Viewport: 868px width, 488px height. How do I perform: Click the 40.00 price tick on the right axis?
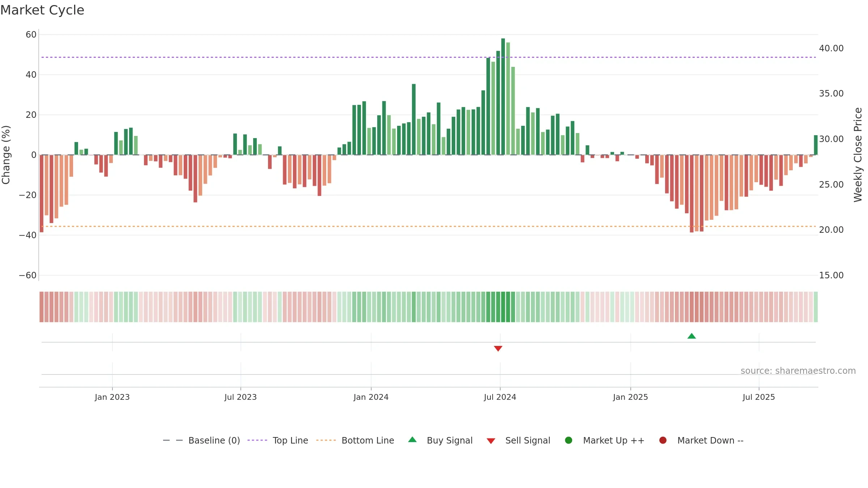[x=831, y=48]
